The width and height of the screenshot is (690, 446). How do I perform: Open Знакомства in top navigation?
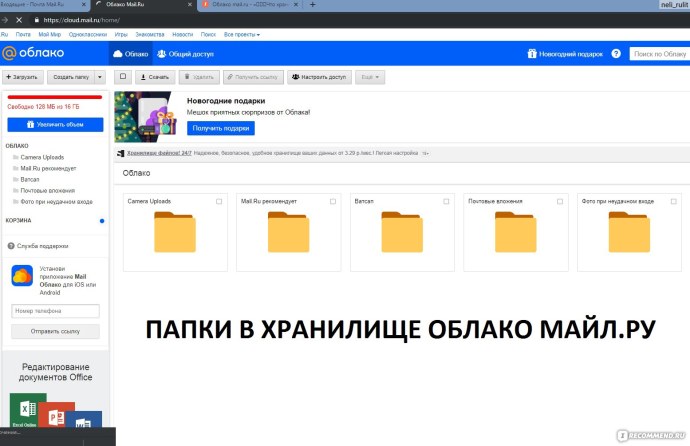(150, 34)
